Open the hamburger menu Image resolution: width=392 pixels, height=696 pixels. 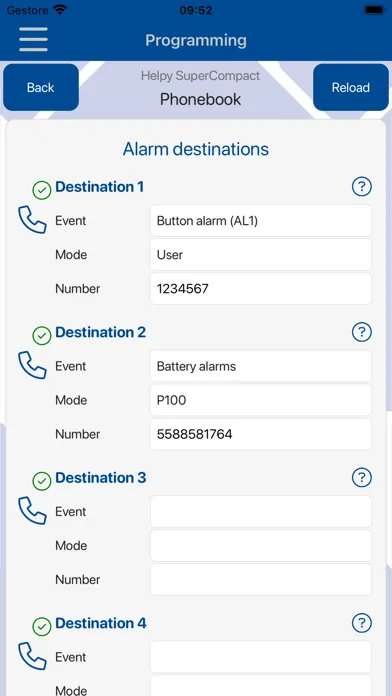point(33,40)
